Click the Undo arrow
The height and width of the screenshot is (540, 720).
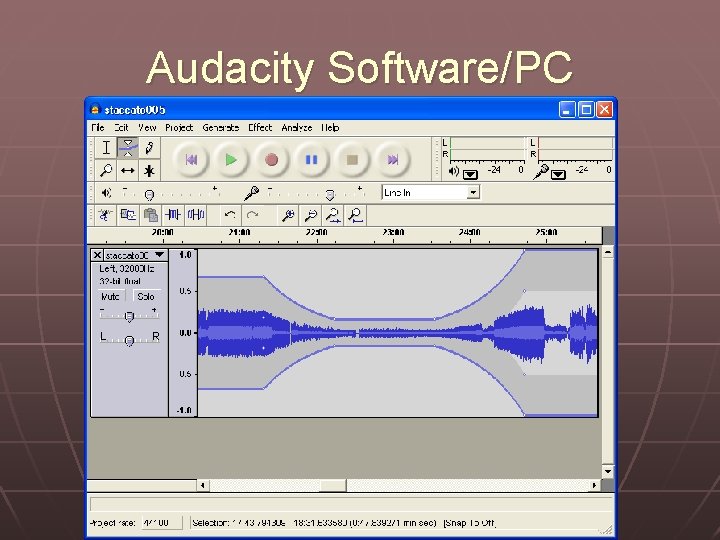tap(230, 215)
